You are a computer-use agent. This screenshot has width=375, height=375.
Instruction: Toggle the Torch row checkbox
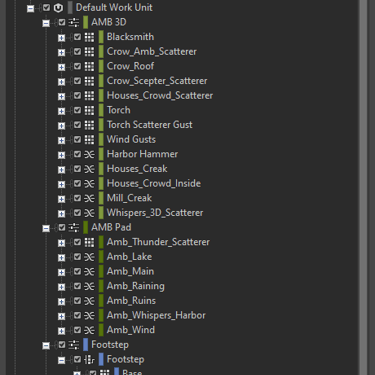tap(77, 110)
